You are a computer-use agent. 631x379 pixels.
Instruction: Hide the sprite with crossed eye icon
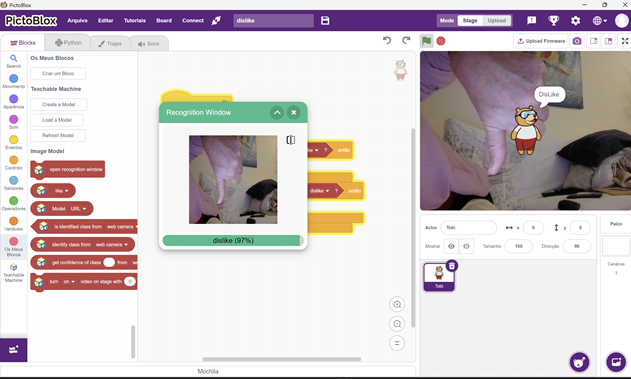tap(466, 246)
